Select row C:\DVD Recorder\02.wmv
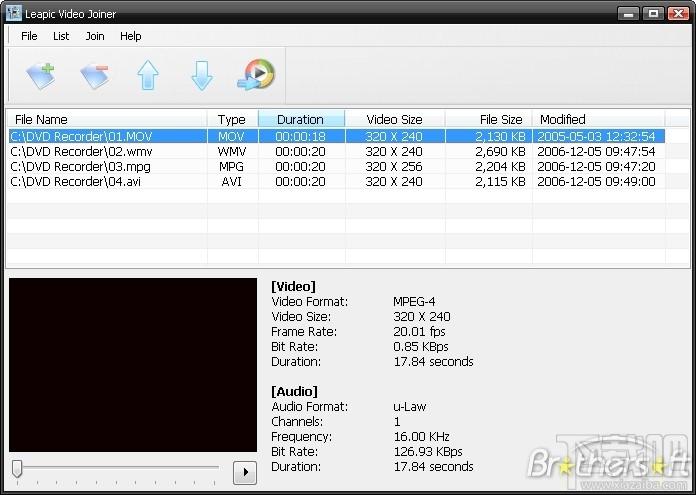 tap(336, 151)
